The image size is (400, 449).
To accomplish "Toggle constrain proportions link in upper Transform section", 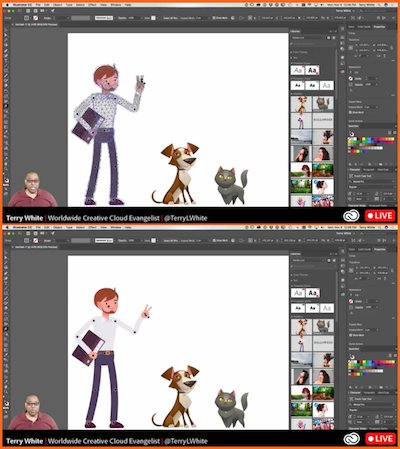I will click(392, 48).
